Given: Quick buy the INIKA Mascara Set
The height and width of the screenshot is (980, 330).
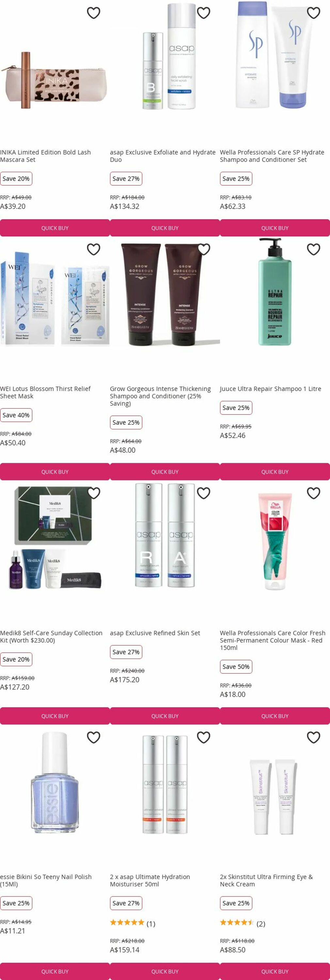Looking at the screenshot, I should 55,228.
